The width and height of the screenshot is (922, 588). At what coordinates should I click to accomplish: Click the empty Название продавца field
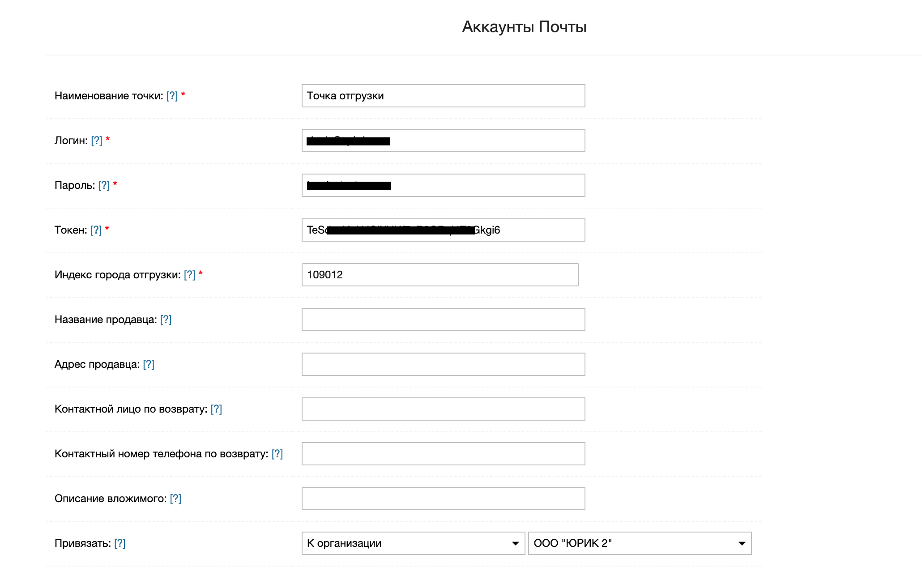[x=443, y=320]
